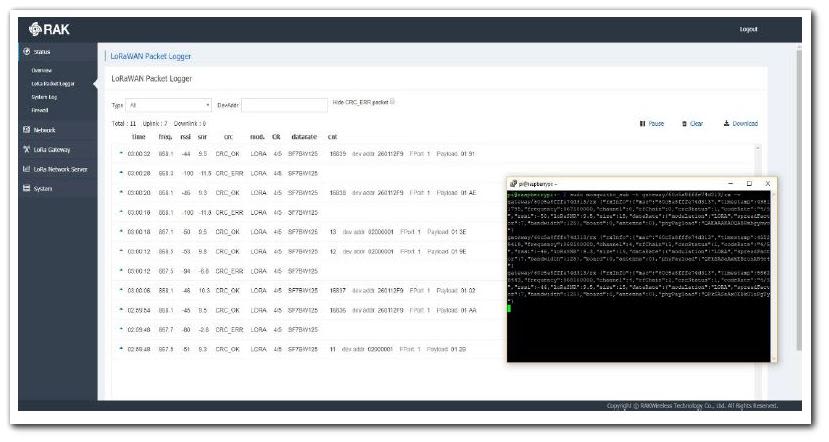829x442 pixels.
Task: Enable Hide CRC_ERR packet checkbox
Action: (392, 102)
